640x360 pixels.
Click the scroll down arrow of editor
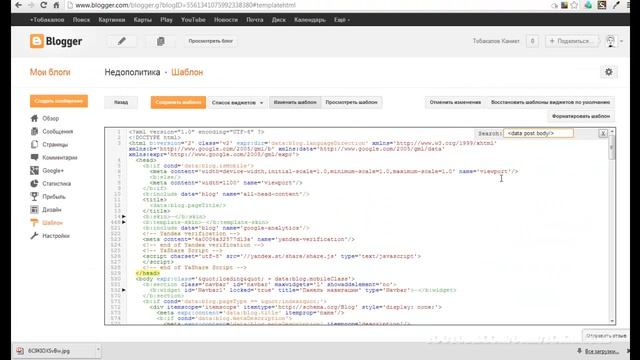coord(612,321)
